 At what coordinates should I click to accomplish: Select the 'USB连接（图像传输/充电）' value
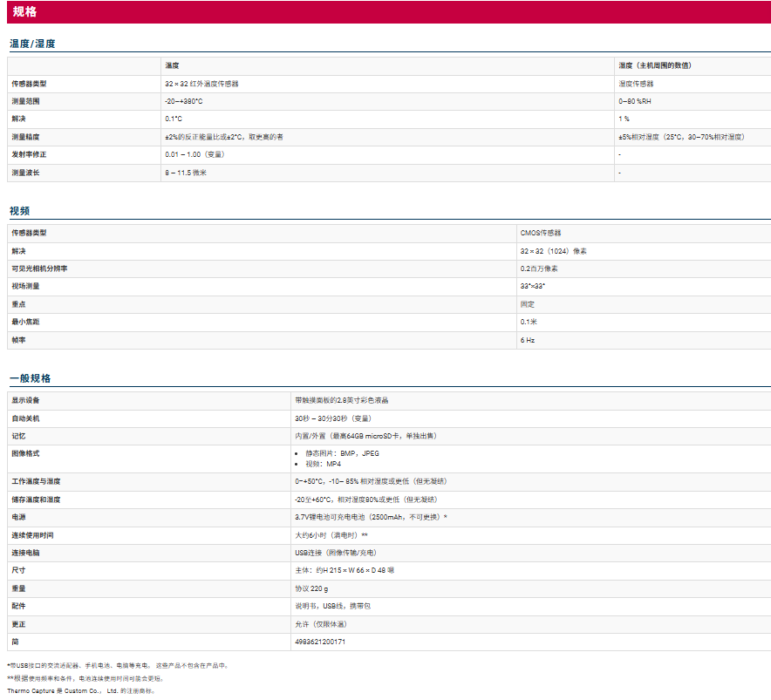click(336, 553)
